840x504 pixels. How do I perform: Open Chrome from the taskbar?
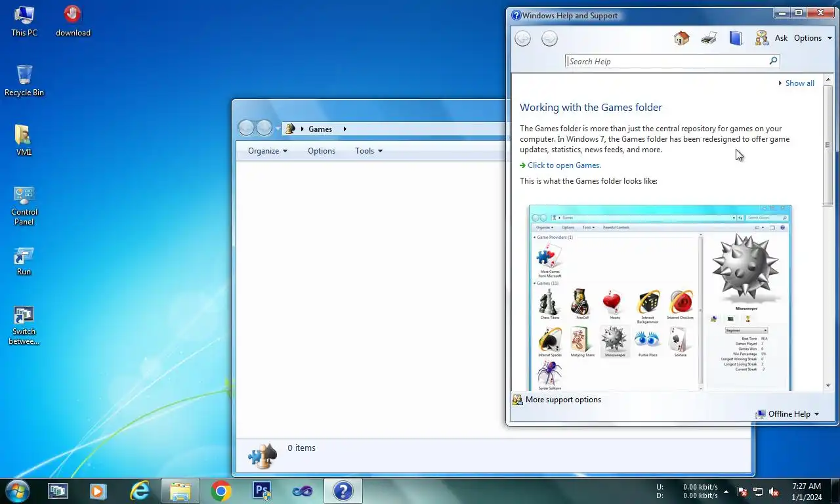tap(221, 491)
